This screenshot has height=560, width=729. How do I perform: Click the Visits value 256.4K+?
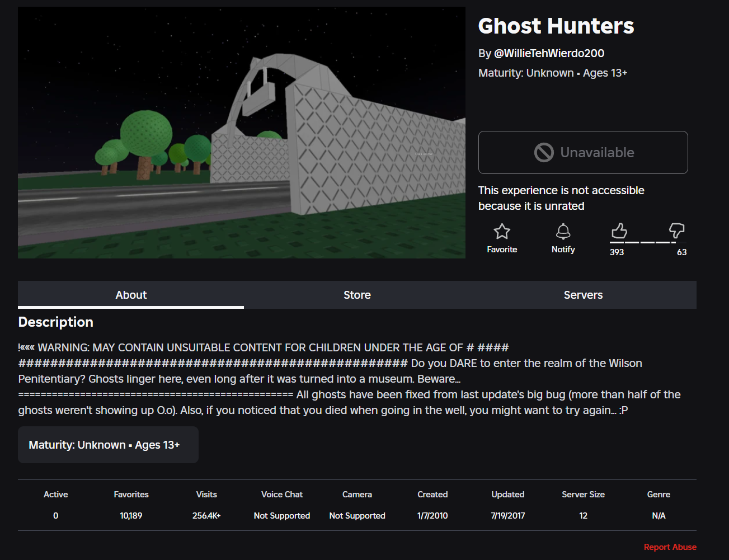[x=206, y=516]
